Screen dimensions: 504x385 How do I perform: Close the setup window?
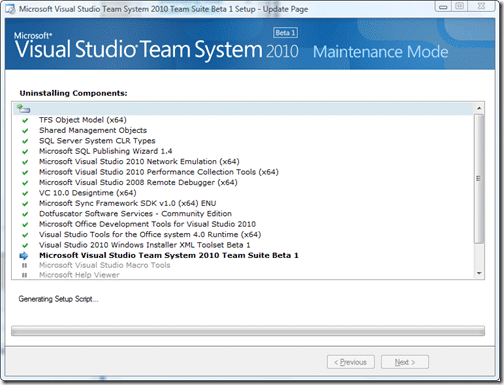tap(481, 7)
